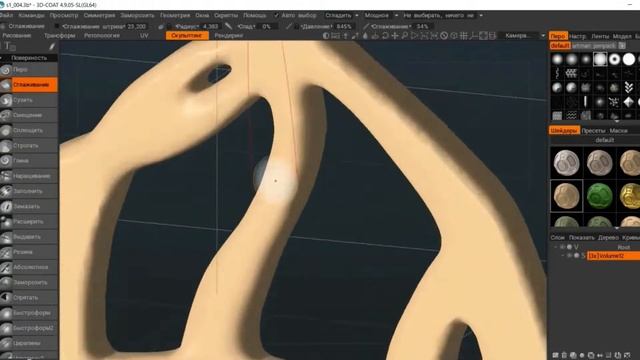Viewport: 640px width, 360px height.
Task: Collapse the Volume12 tree node
Action: coord(562,256)
